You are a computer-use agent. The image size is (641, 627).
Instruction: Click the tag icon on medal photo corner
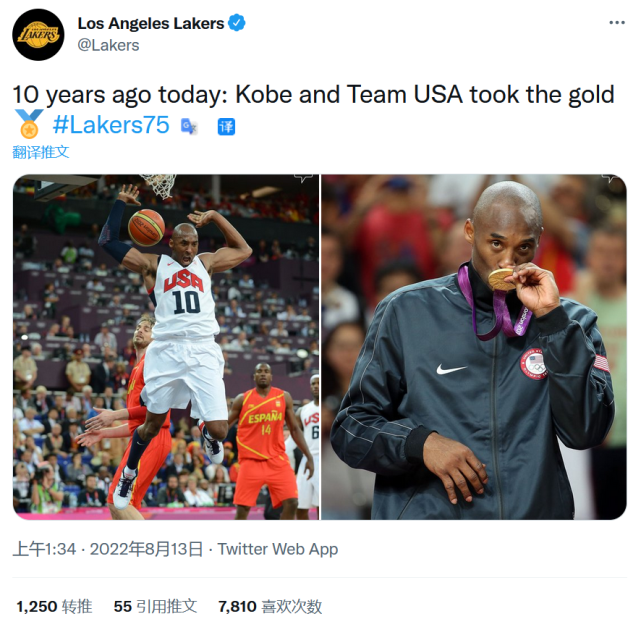pyautogui.click(x=611, y=178)
